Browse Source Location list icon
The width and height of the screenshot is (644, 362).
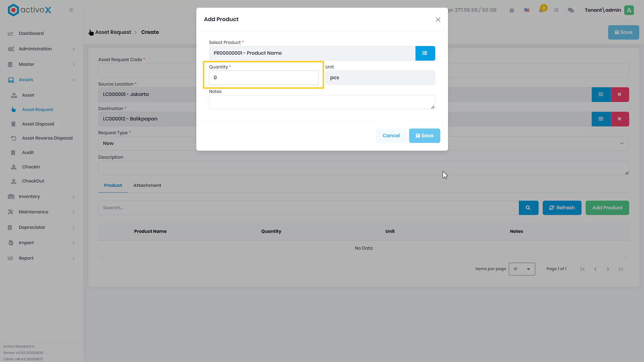[x=601, y=95]
